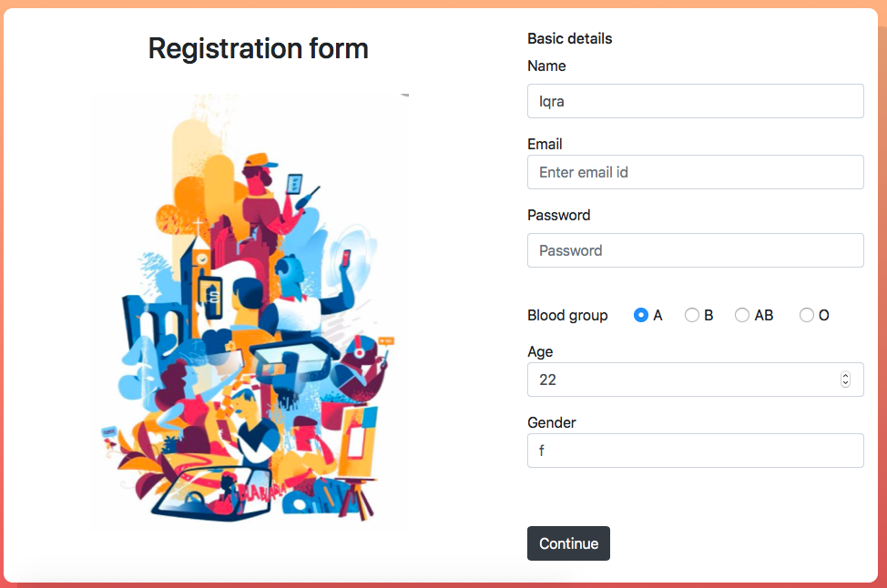This screenshot has width=887, height=588.
Task: Focus the Password input box
Action: click(695, 250)
